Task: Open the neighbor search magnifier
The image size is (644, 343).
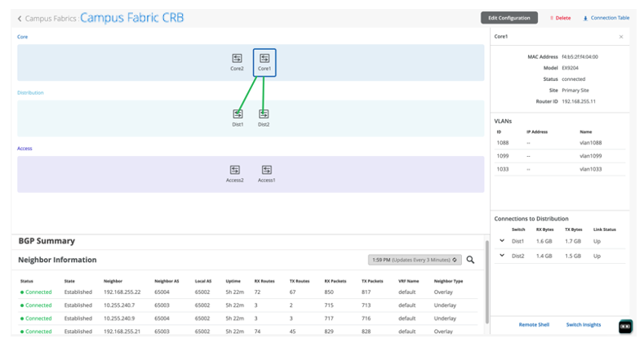Action: tap(471, 260)
